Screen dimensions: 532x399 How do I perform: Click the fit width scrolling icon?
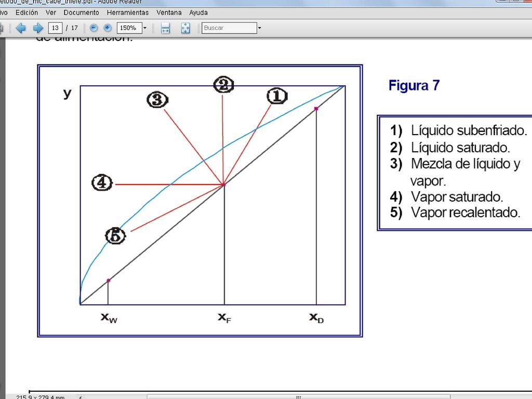[165, 28]
